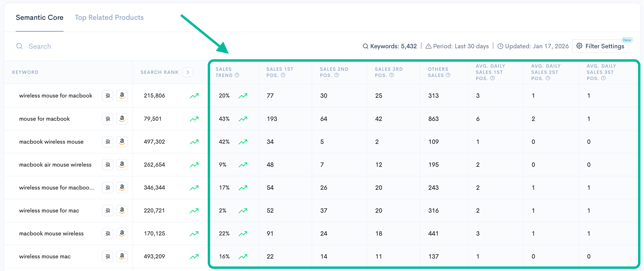This screenshot has width=644, height=271.
Task: Open Amazon link for macbook wireless mouse
Action: point(122,142)
